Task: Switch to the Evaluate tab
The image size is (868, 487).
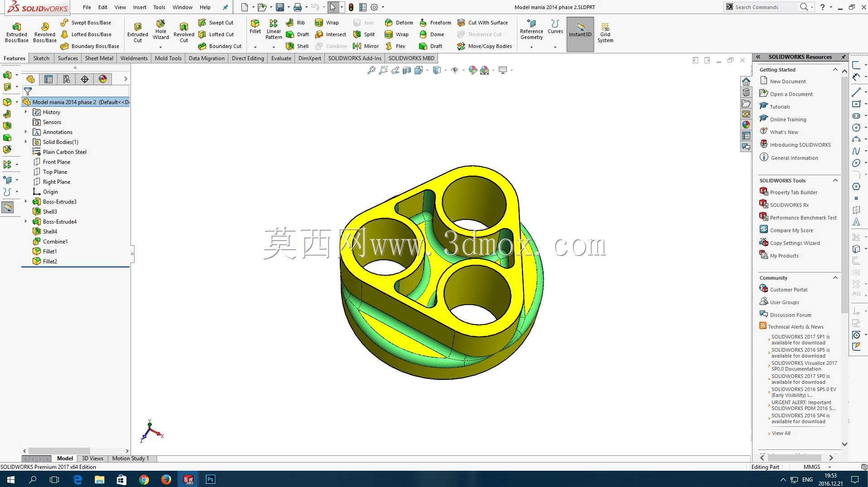Action: [x=281, y=58]
